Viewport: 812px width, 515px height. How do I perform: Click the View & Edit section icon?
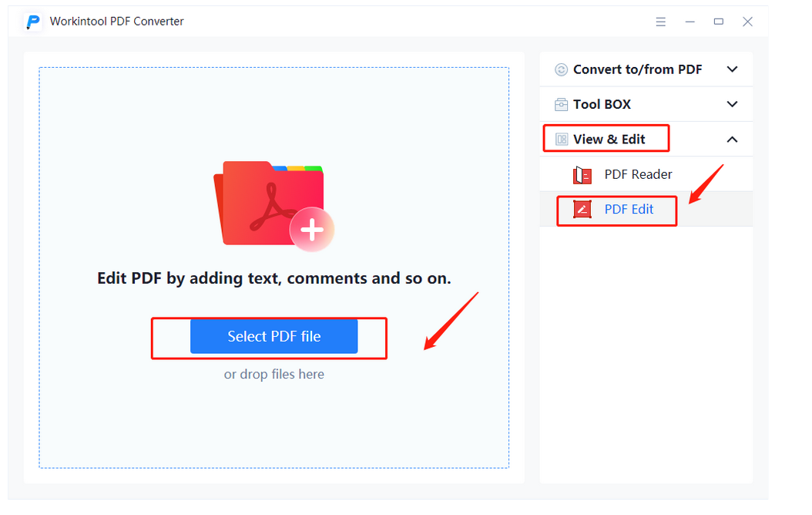click(x=561, y=140)
